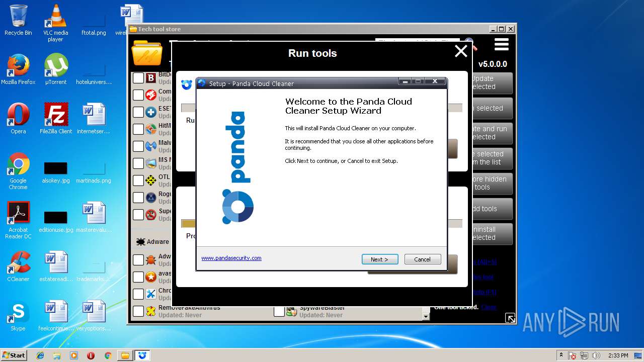Select the editionuse.jpg desktop file
Viewport: 644px width, 362px height.
point(55,221)
